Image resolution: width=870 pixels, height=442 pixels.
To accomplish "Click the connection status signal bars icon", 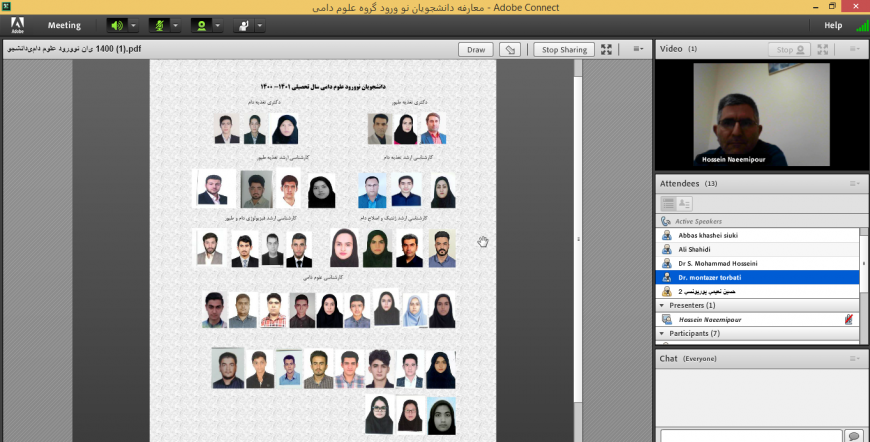I will [x=860, y=25].
